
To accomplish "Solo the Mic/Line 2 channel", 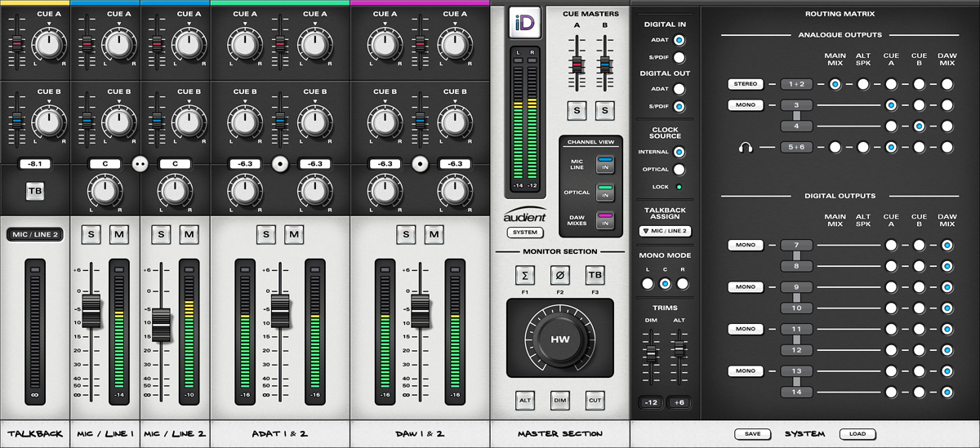I will tap(161, 235).
